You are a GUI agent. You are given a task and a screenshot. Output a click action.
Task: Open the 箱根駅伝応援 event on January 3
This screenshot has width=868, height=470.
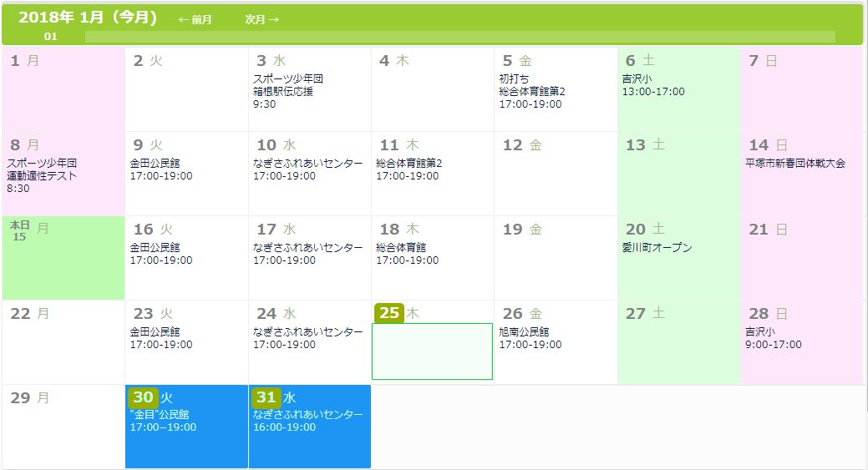point(283,92)
